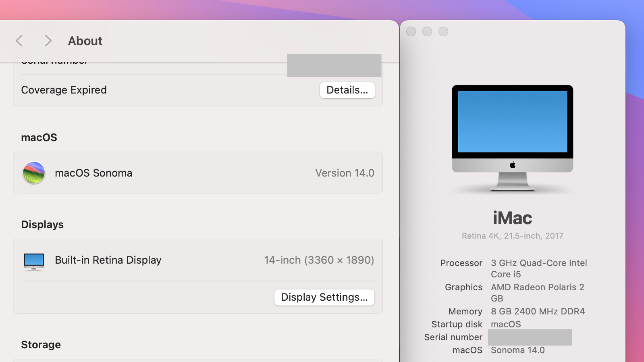Go back using the left chevron
The width and height of the screenshot is (644, 362).
(x=19, y=41)
